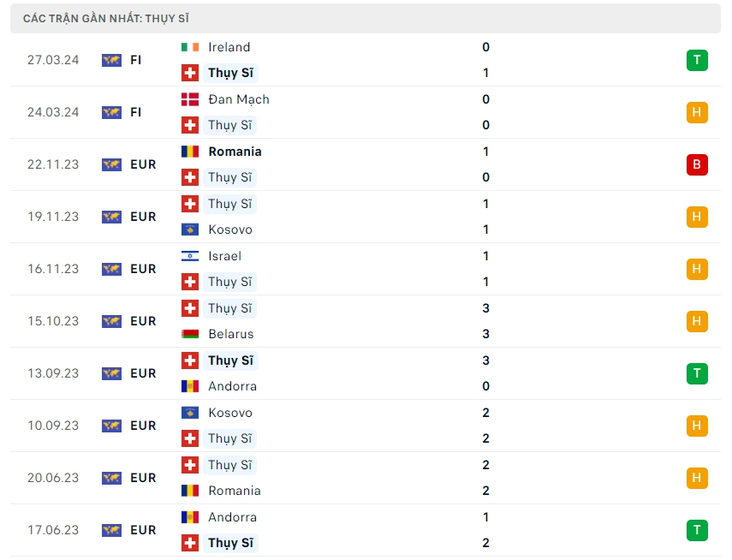
Task: Click the FI label for the 27.03.24 match
Action: (136, 60)
